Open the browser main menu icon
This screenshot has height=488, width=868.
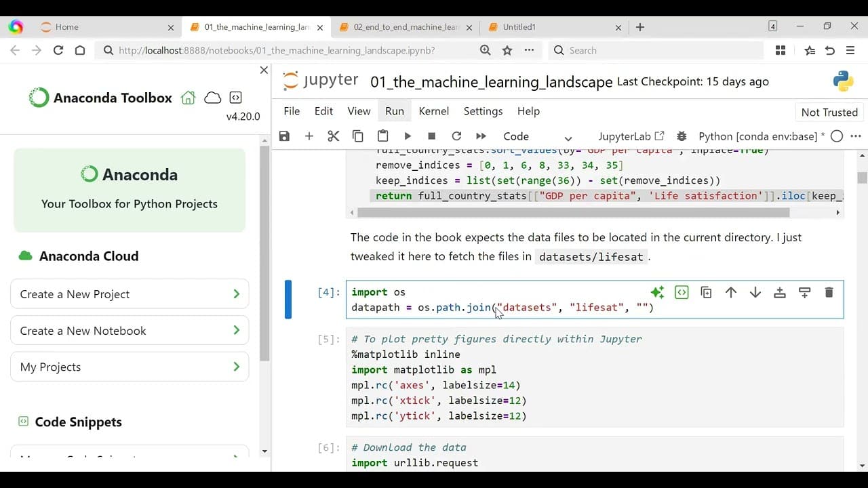[x=850, y=50]
